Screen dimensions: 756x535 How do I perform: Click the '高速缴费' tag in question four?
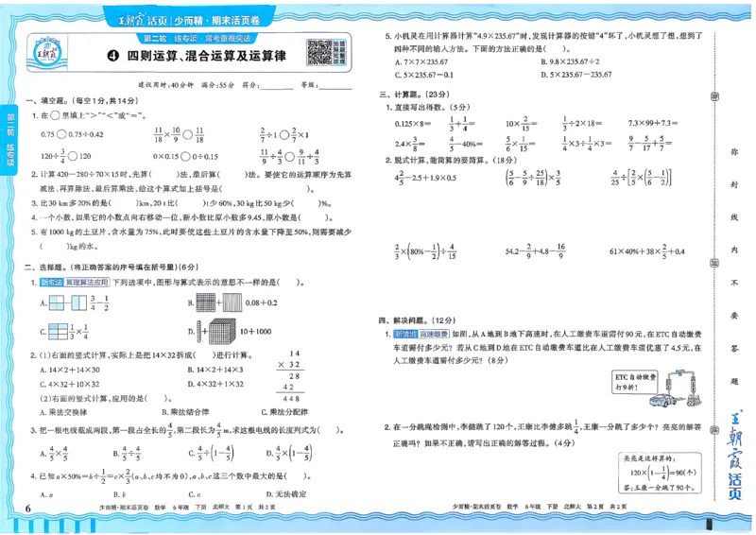(x=433, y=334)
